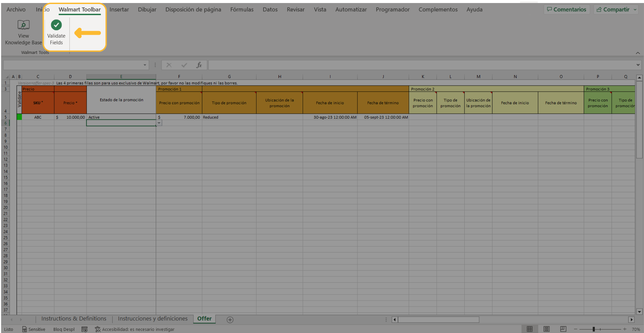Click horizontal scrollbar left arrow
Viewport: 644px width, 333px height.
click(394, 320)
